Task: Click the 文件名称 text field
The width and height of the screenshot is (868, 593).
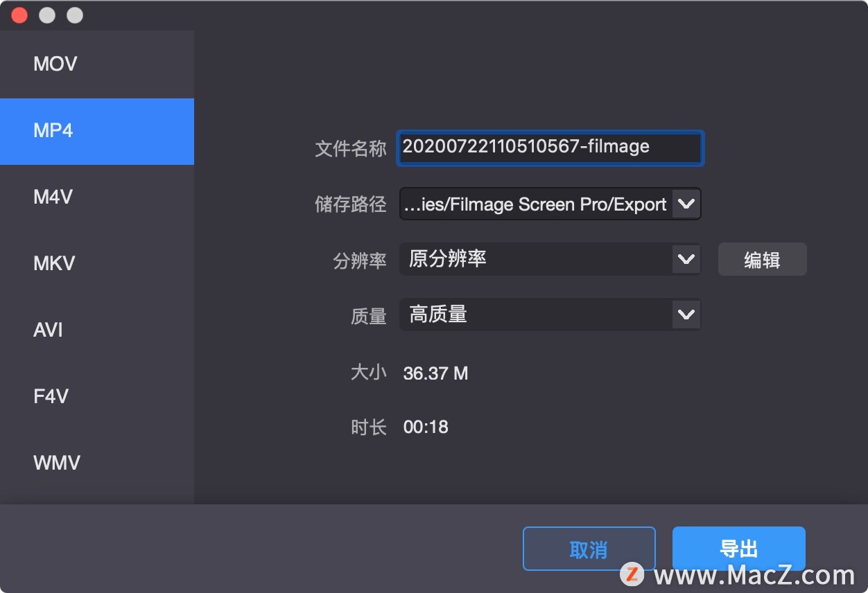Action: pyautogui.click(x=550, y=148)
